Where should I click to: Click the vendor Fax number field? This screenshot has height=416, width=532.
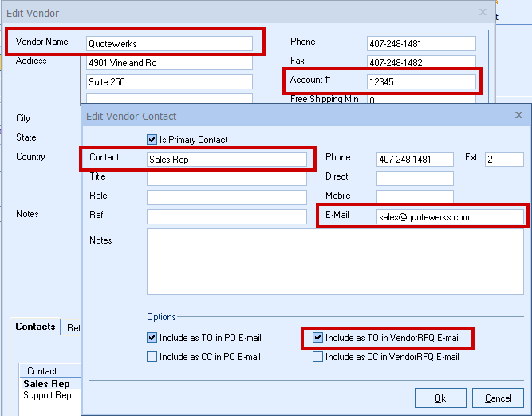420,62
